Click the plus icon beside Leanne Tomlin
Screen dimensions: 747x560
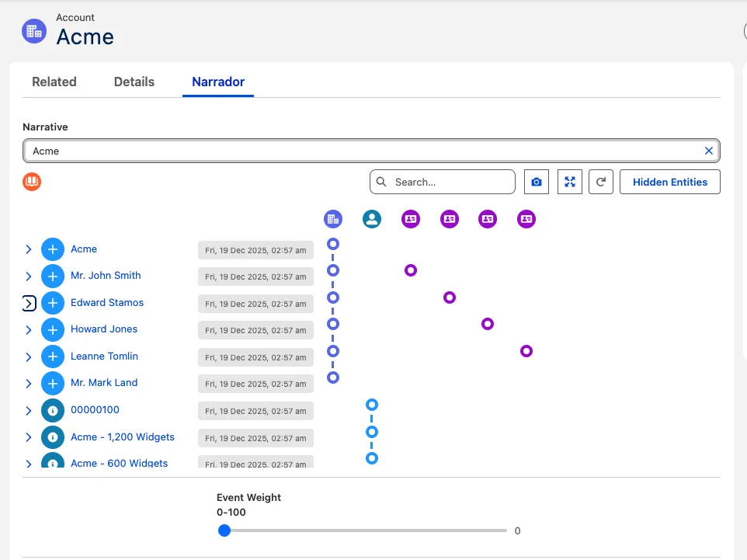(x=53, y=357)
